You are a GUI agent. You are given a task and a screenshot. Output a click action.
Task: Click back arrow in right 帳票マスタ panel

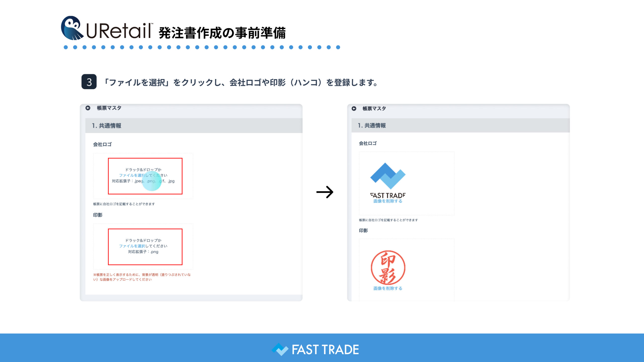tap(354, 108)
